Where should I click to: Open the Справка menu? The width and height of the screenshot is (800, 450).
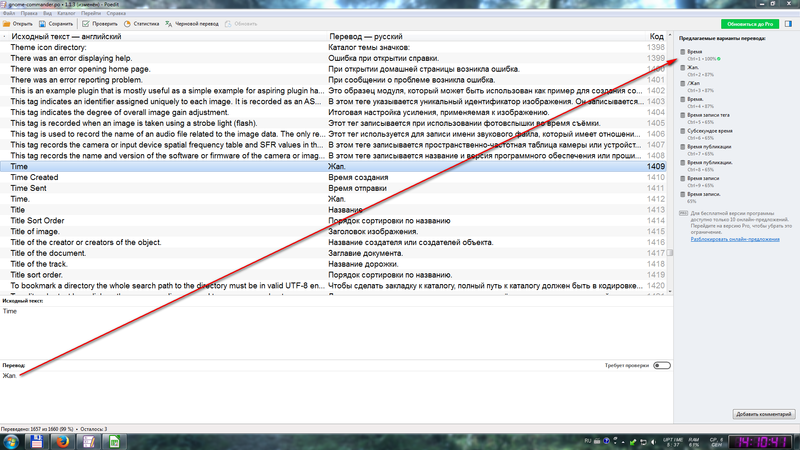pyautogui.click(x=116, y=13)
